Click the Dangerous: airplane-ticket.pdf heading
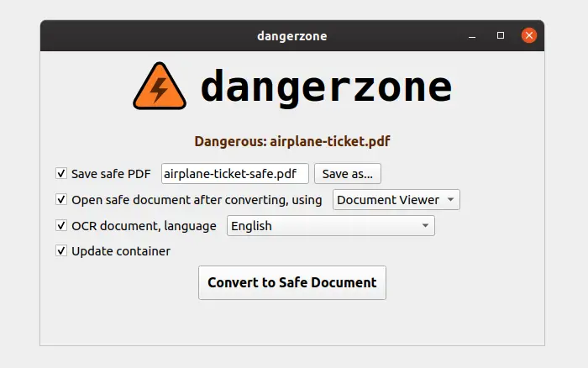Image resolution: width=588 pixels, height=368 pixels. click(x=292, y=141)
